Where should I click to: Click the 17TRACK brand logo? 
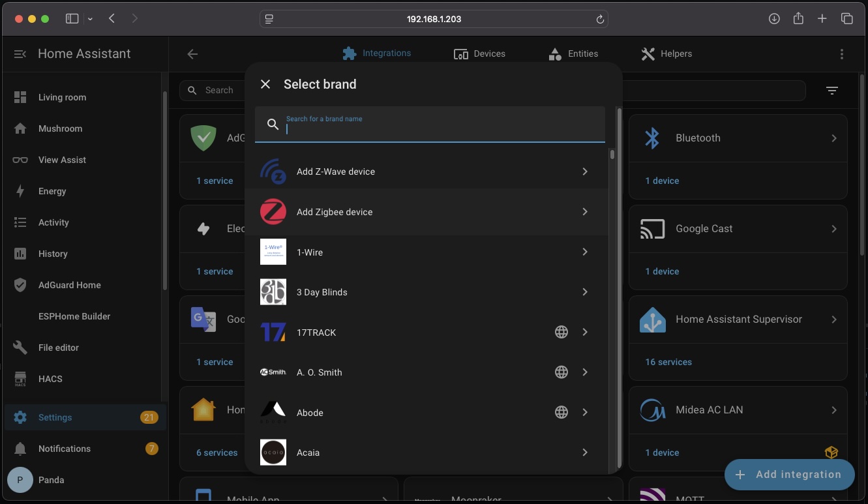point(273,332)
